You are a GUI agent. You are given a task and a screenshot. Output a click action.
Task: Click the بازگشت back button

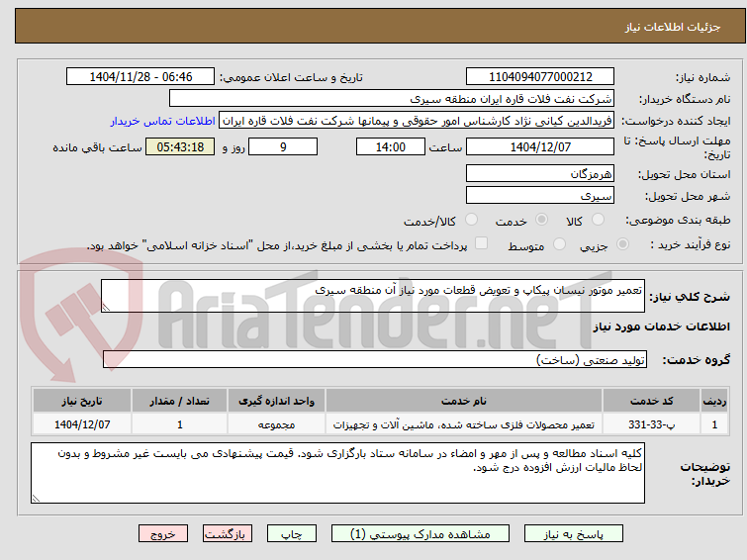tap(228, 534)
